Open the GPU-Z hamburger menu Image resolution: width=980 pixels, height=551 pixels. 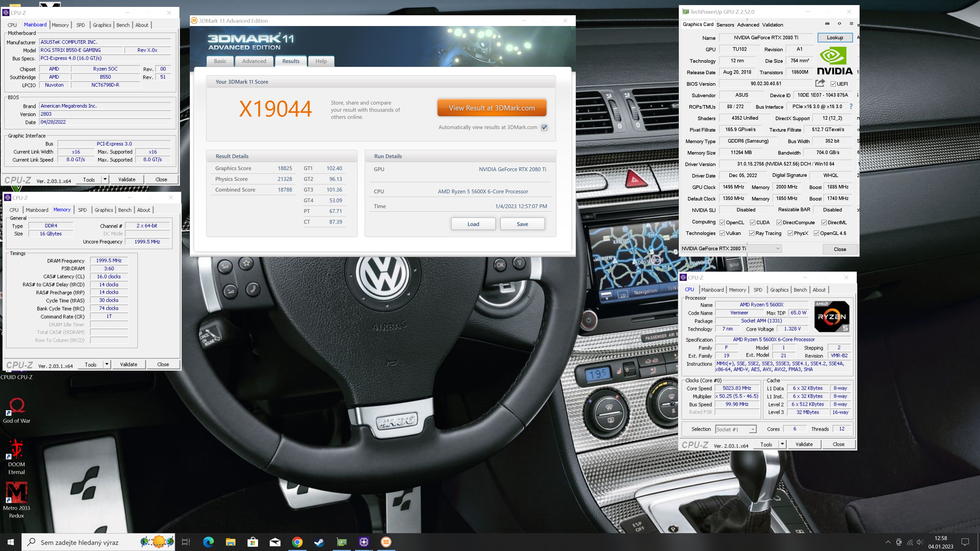pos(851,23)
